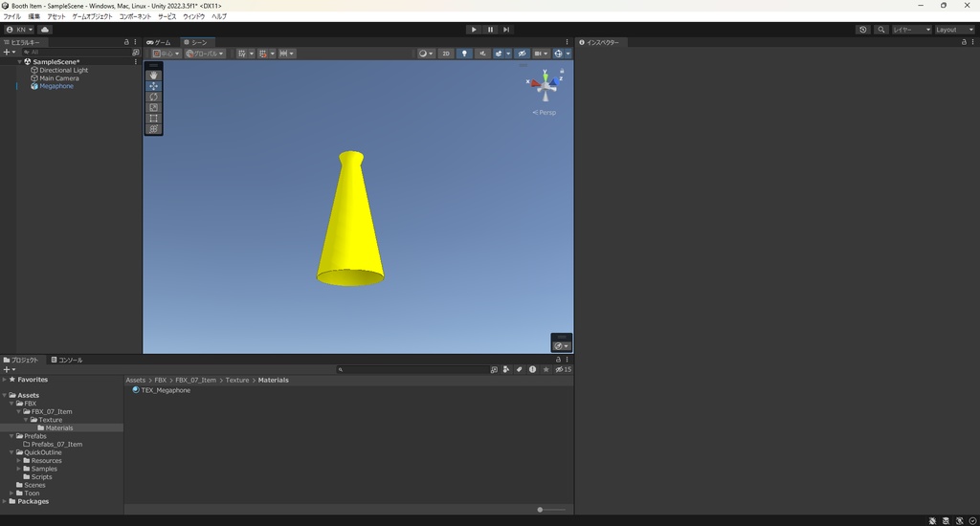Open the Gizmos dropdown arrow
This screenshot has width=980, height=526.
[568, 54]
